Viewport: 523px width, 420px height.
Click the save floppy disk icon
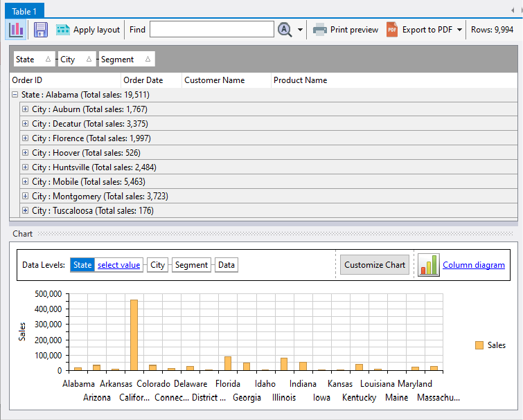click(41, 30)
